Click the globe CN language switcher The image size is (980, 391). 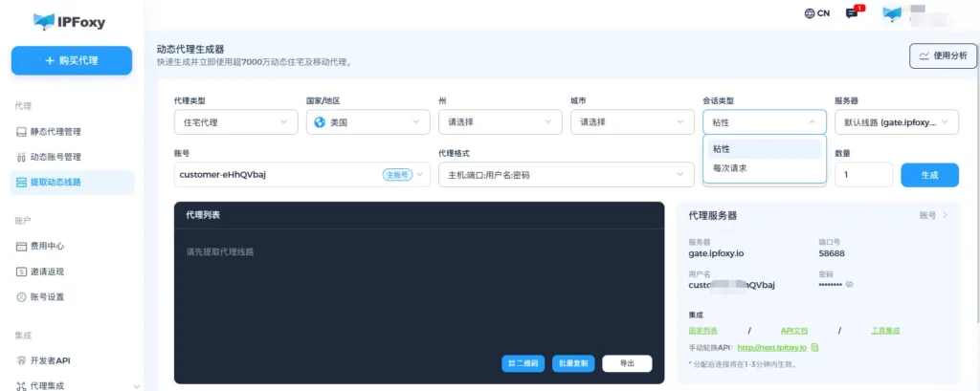816,13
